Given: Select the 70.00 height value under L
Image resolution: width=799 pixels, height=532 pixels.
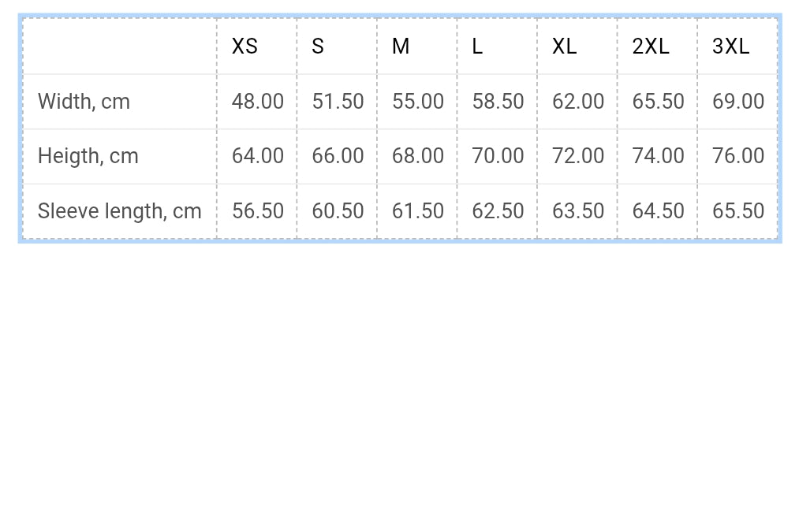Looking at the screenshot, I should [498, 156].
